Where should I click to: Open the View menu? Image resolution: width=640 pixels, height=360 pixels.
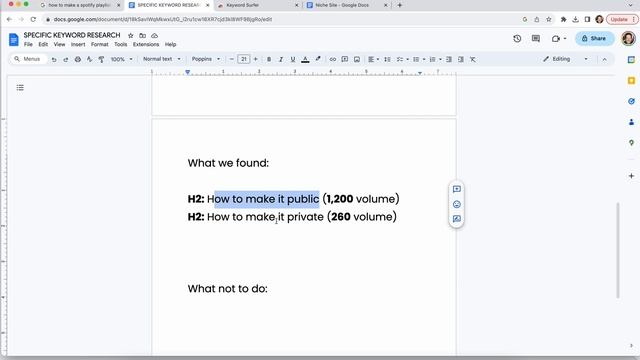(59, 44)
